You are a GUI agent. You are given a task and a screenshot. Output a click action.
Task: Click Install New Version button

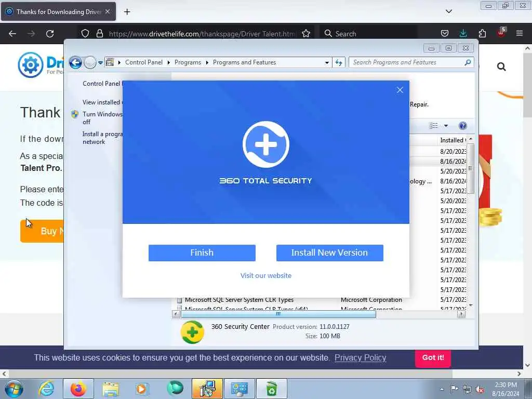tap(330, 253)
